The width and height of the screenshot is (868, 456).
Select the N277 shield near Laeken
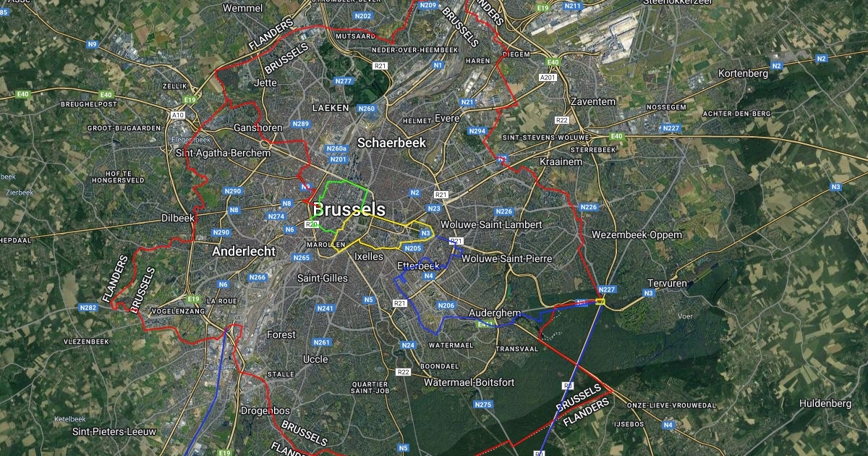click(344, 80)
